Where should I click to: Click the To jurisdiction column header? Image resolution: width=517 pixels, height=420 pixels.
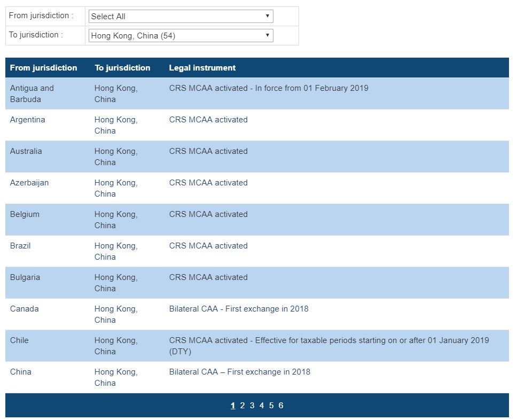[x=122, y=68]
